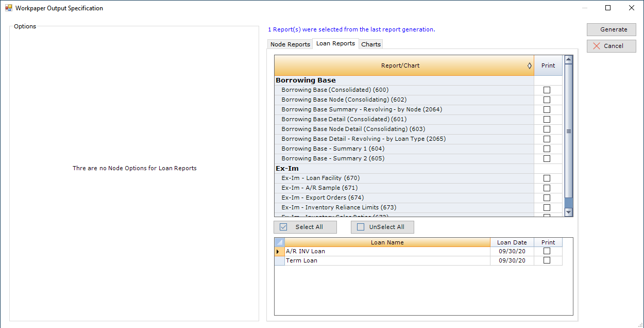
Task: Click the row selector arrow beside A/R INV Loan
Action: click(279, 252)
